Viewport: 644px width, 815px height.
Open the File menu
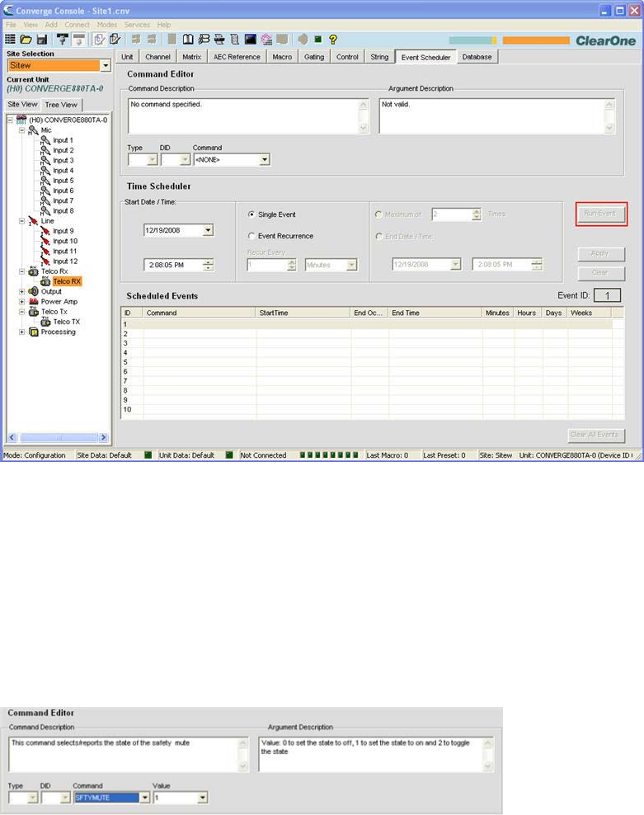(11, 25)
